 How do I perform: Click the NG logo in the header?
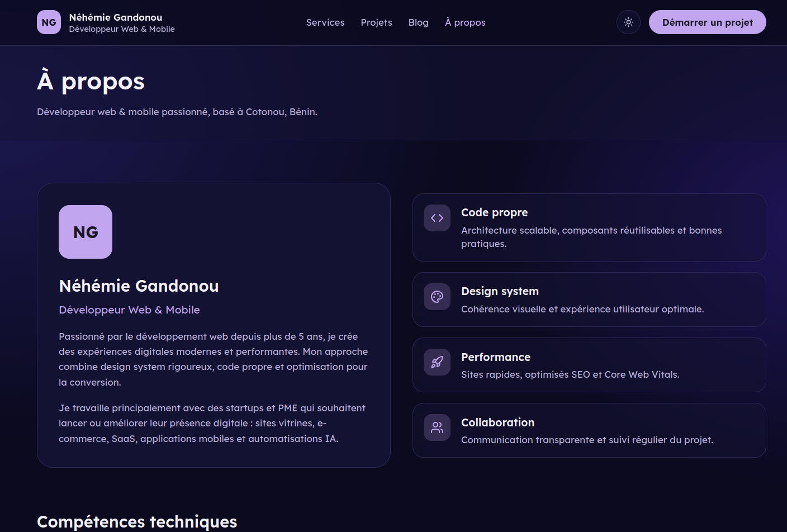(49, 22)
